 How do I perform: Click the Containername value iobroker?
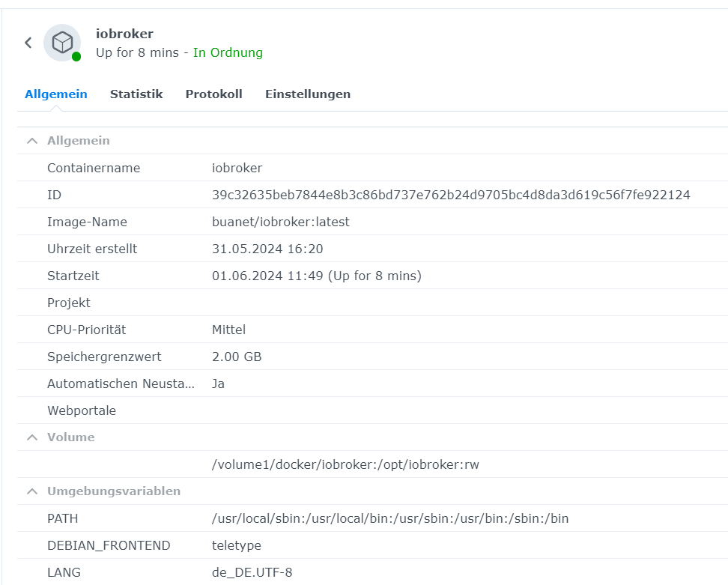tap(237, 168)
